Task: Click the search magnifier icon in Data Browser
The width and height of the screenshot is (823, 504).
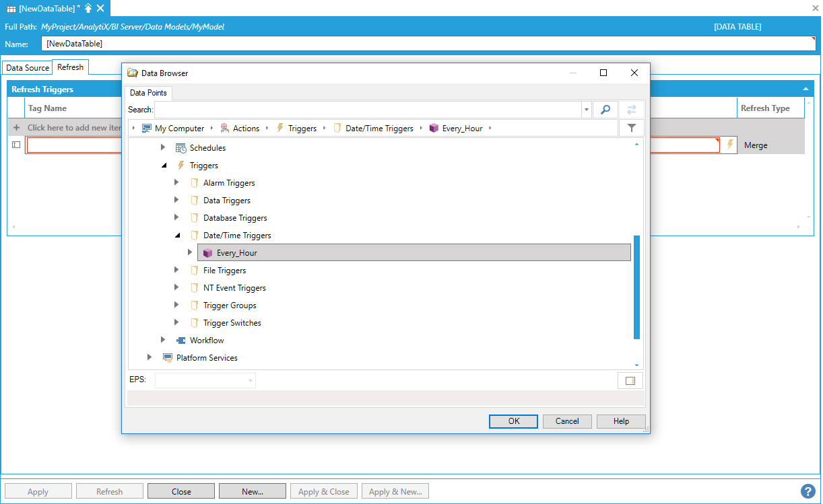Action: (x=605, y=110)
